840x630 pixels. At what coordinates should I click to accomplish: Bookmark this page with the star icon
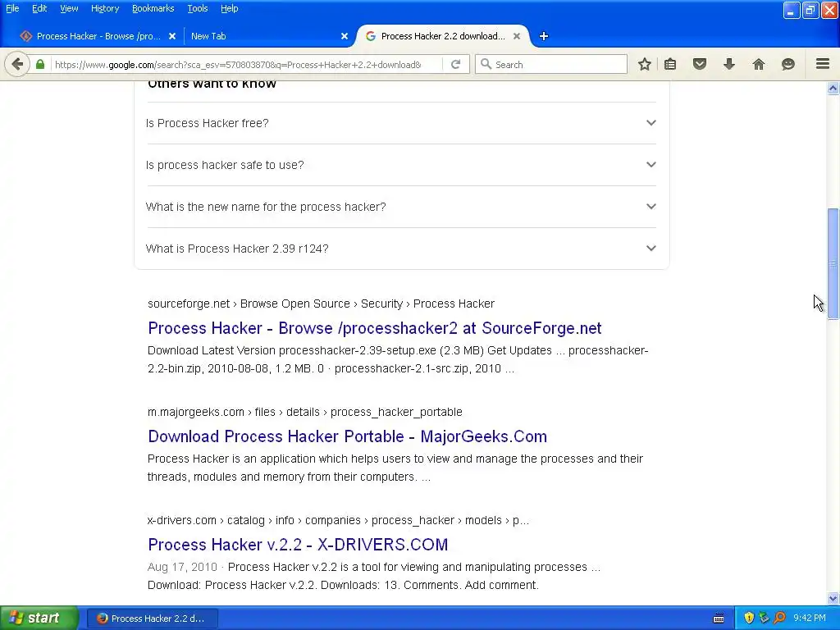(645, 64)
